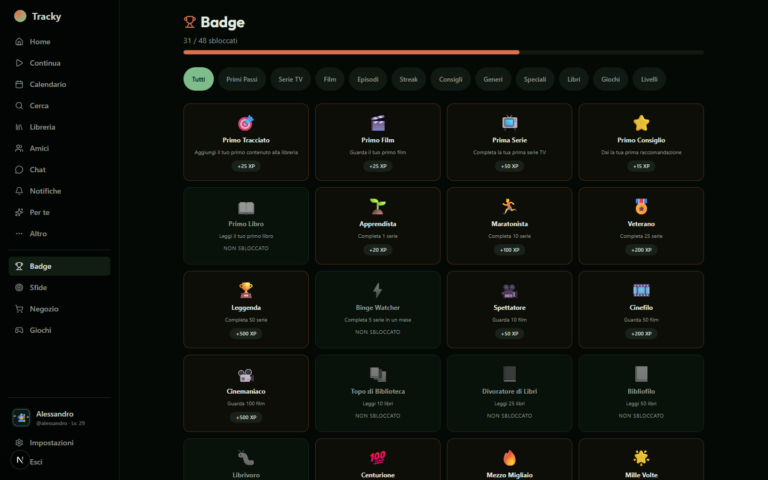Select the Consigli filter chip

[451, 79]
